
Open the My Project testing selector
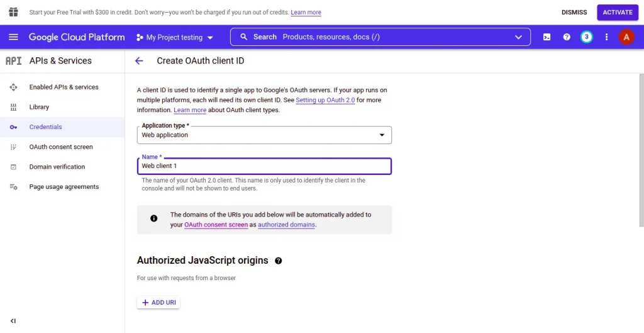tap(175, 38)
